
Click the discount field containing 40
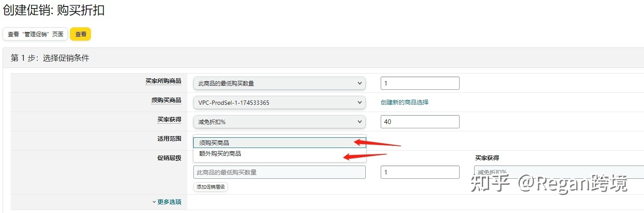click(420, 121)
